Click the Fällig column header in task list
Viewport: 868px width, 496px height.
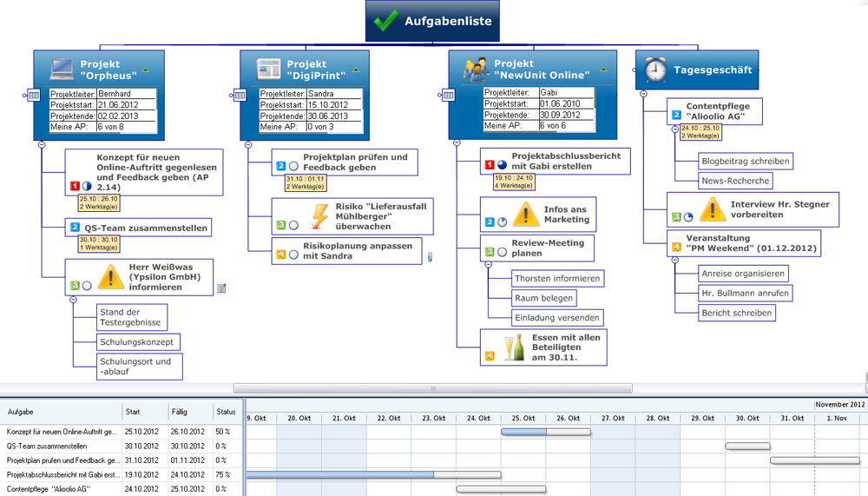180,412
